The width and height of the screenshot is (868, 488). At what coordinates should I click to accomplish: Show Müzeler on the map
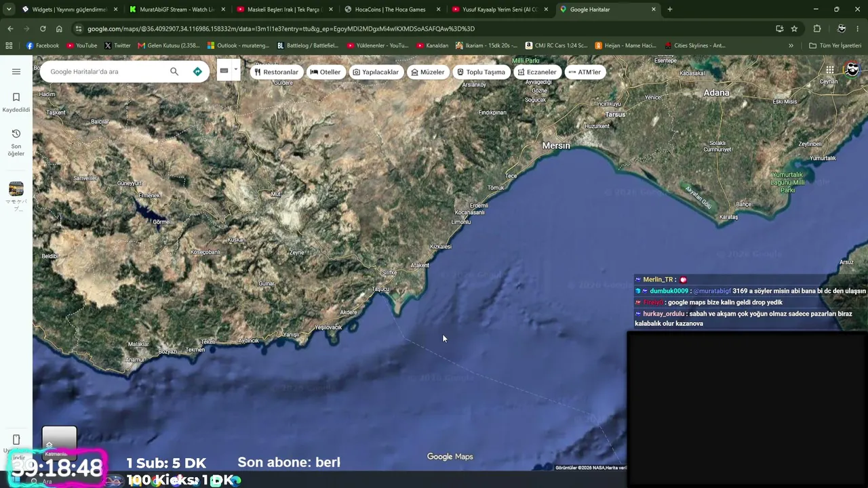coord(428,72)
